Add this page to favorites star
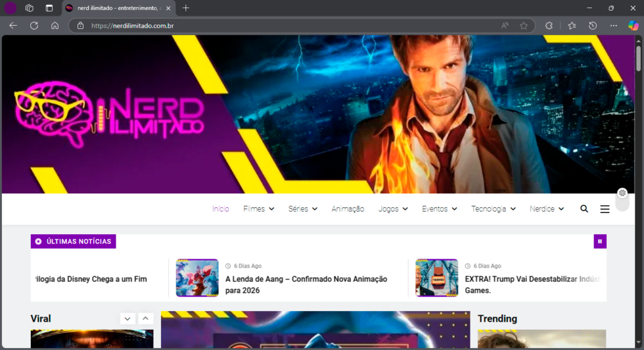This screenshot has width=644, height=350. pyautogui.click(x=524, y=26)
